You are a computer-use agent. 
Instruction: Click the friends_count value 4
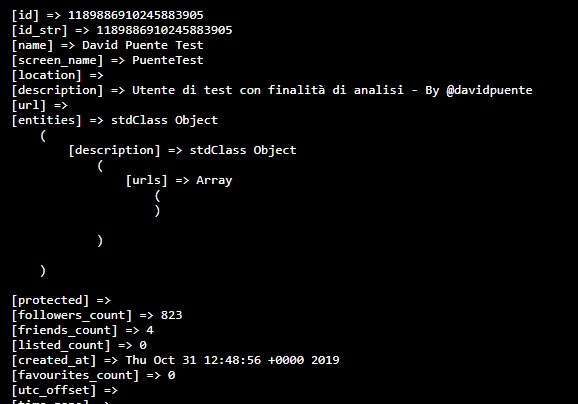150,330
